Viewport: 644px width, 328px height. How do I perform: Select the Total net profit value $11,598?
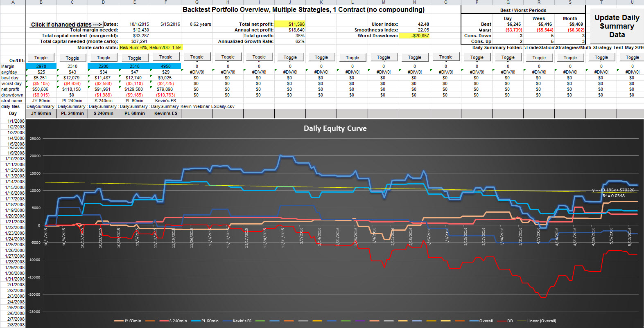290,24
